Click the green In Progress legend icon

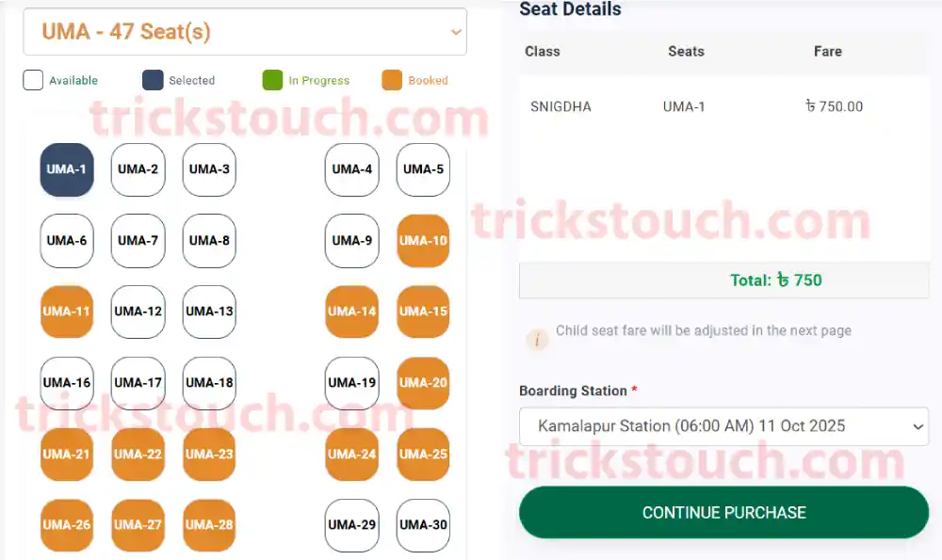[272, 80]
